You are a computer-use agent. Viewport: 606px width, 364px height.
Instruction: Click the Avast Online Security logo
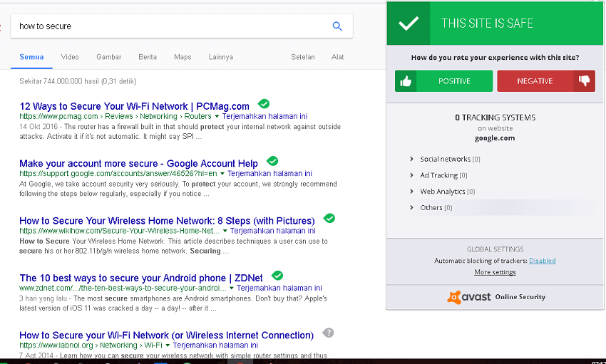click(x=495, y=297)
